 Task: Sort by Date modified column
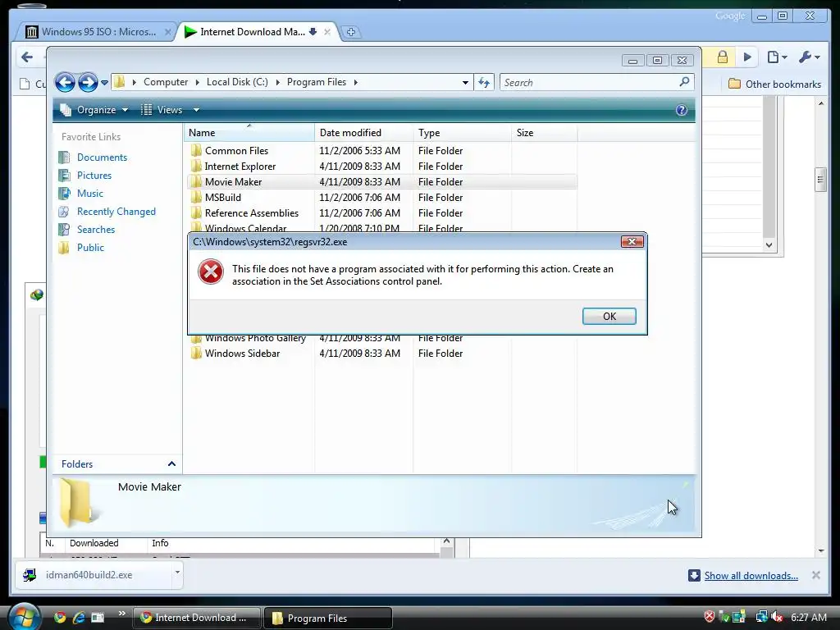click(x=363, y=132)
